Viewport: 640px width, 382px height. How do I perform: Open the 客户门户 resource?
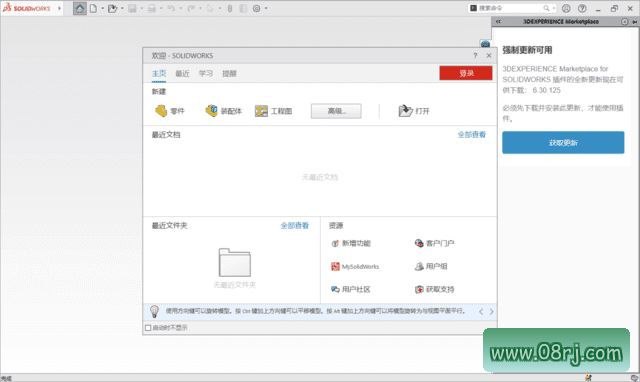(434, 243)
